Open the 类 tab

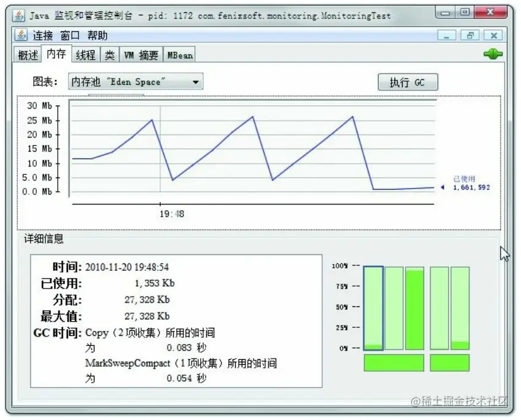(110, 55)
